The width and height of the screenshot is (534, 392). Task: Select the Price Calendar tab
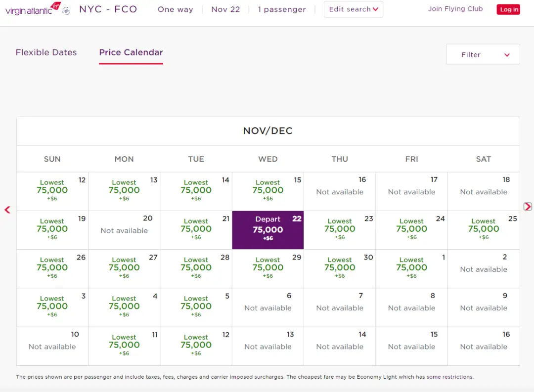tap(131, 52)
